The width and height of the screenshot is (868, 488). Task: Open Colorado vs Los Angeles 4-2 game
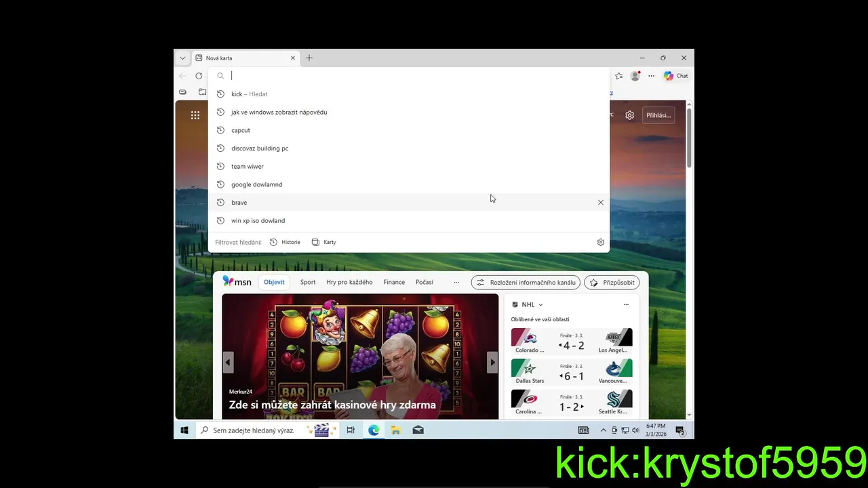[572, 341]
